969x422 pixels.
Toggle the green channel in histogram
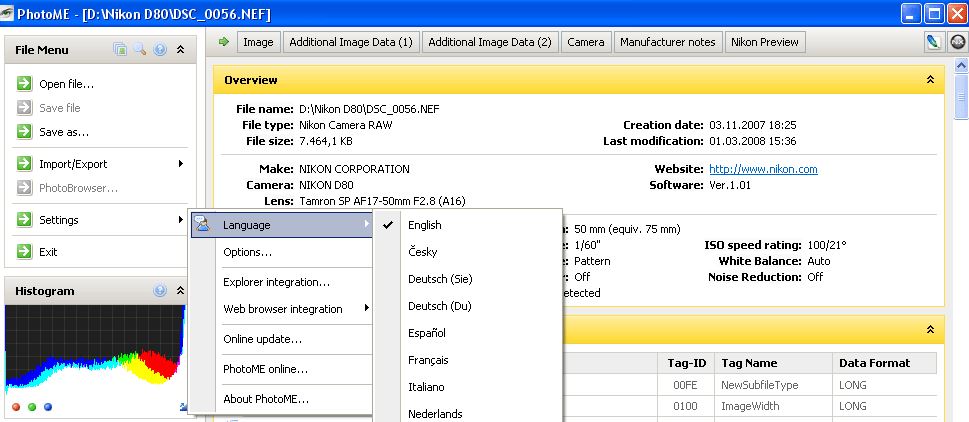click(x=32, y=407)
